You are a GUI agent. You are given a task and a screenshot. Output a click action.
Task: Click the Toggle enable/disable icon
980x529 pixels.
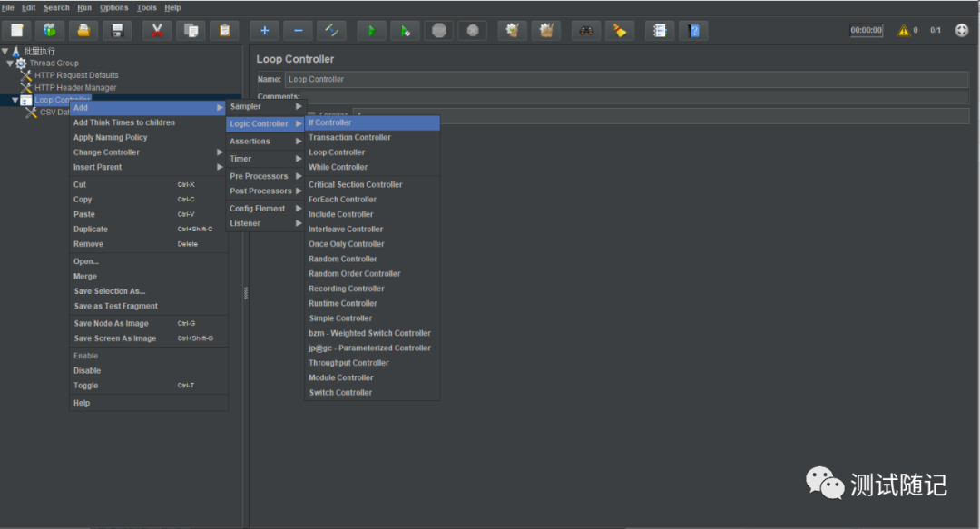[x=332, y=30]
